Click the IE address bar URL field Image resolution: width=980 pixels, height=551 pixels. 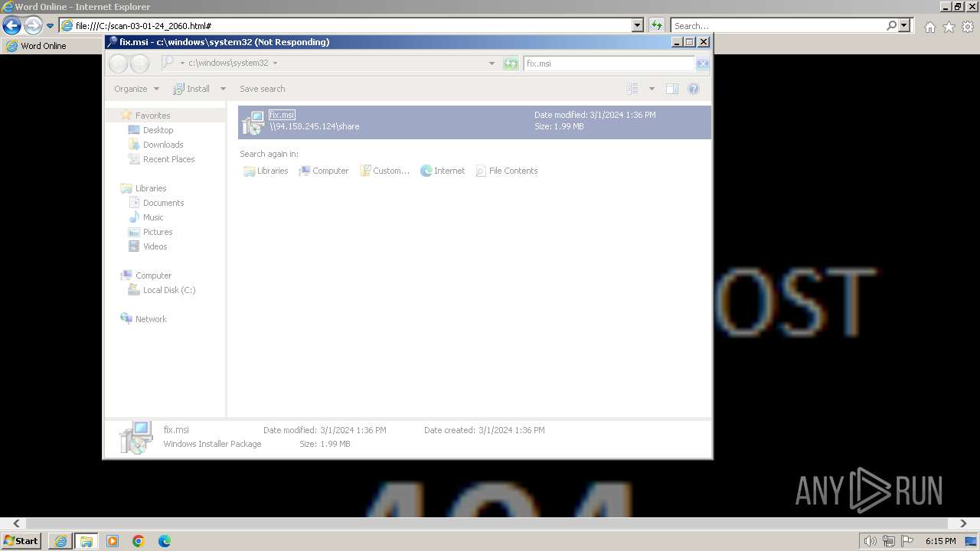tap(345, 25)
